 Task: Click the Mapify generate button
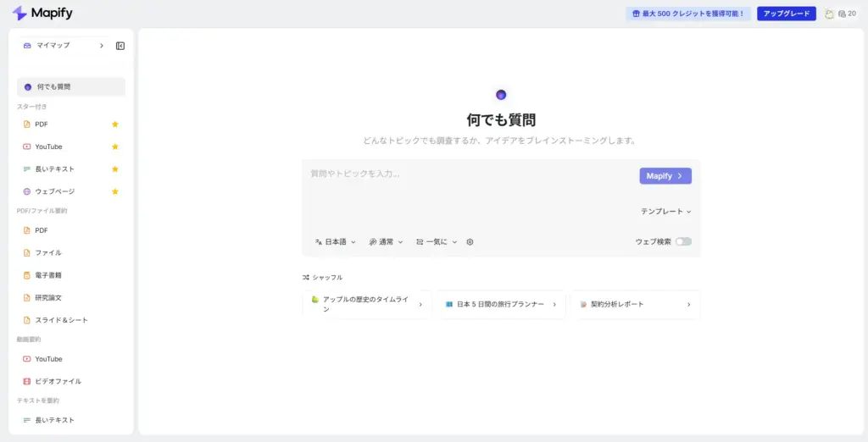pos(665,176)
